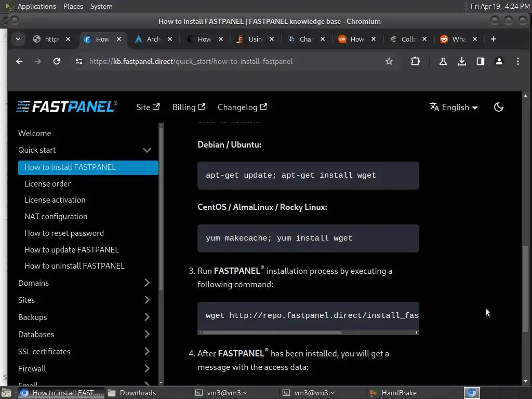Select How to install FASTPANEL in sidebar
Screen dimensions: 532x399
tap(88, 167)
